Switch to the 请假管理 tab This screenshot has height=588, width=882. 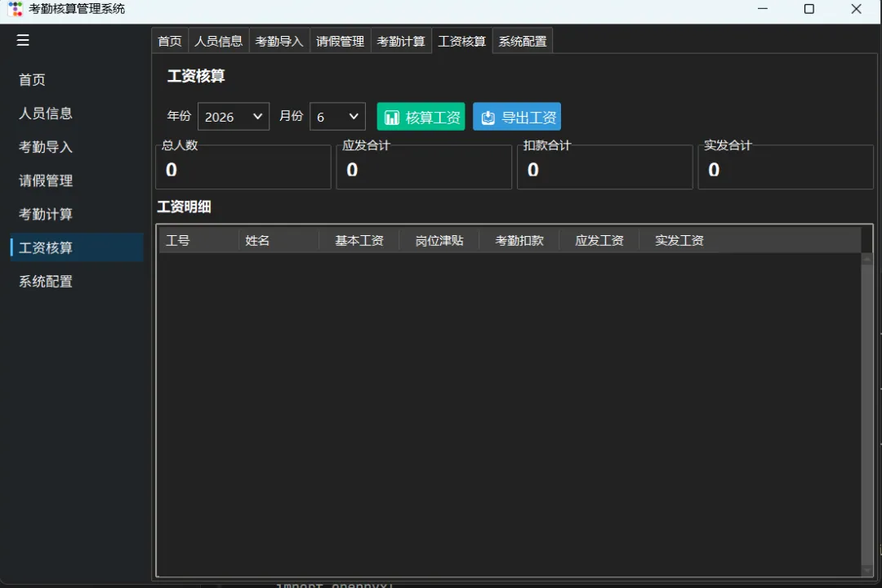click(340, 41)
